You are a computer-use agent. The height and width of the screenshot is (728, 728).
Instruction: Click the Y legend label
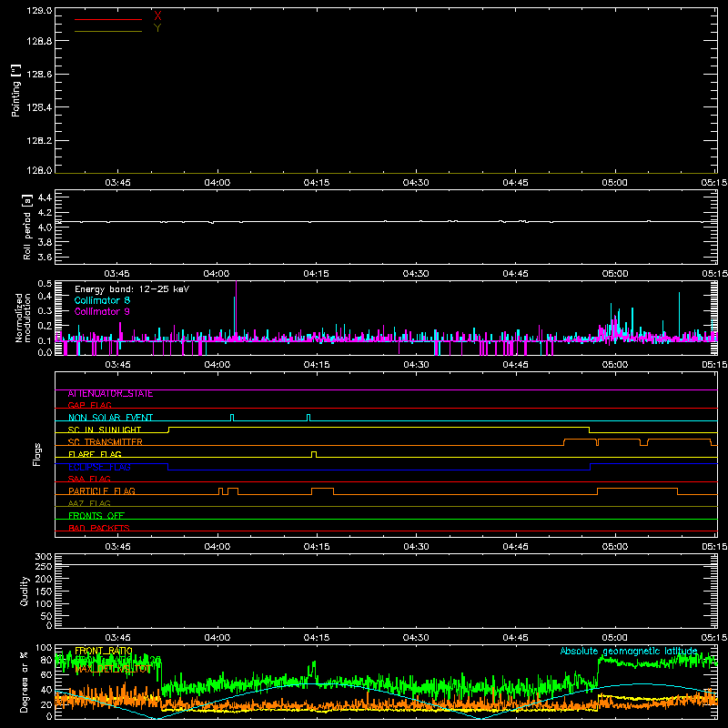[x=157, y=28]
